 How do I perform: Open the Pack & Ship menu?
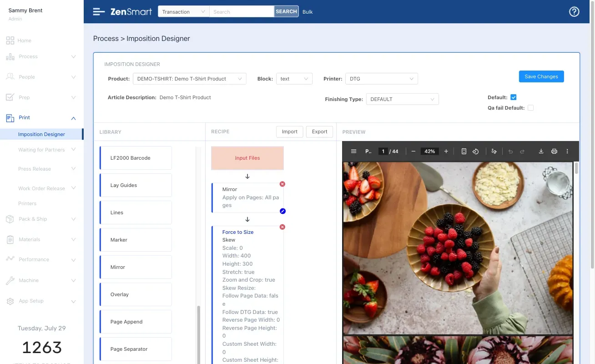coord(33,219)
